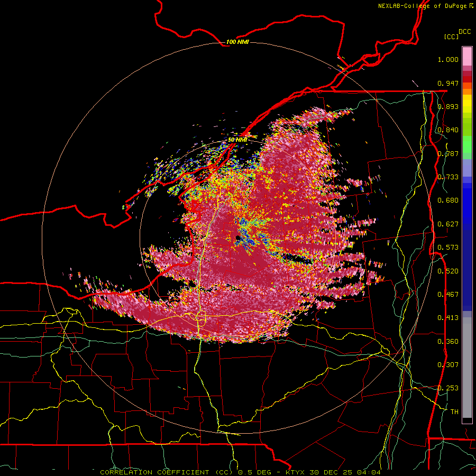Select the 0.253 scale value
The width and height of the screenshot is (476, 476).
[x=448, y=388]
